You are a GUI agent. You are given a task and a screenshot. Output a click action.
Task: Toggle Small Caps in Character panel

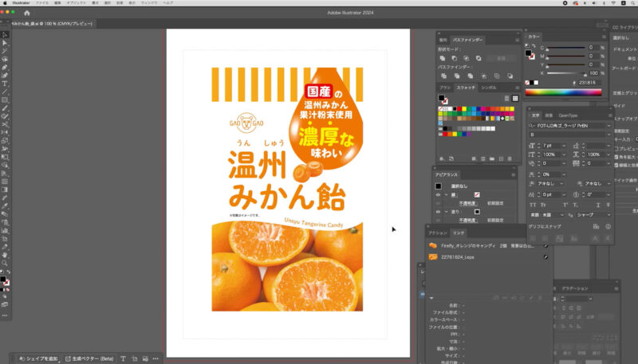[x=543, y=205]
